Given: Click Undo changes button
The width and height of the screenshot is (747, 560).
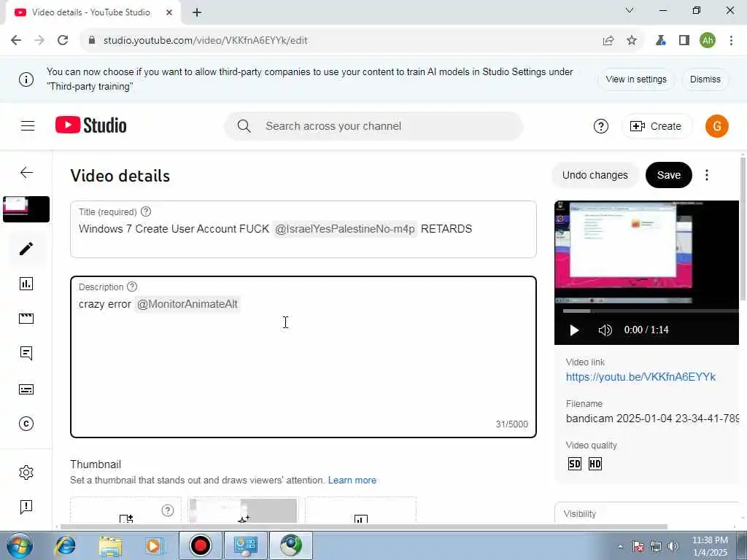Looking at the screenshot, I should [595, 175].
